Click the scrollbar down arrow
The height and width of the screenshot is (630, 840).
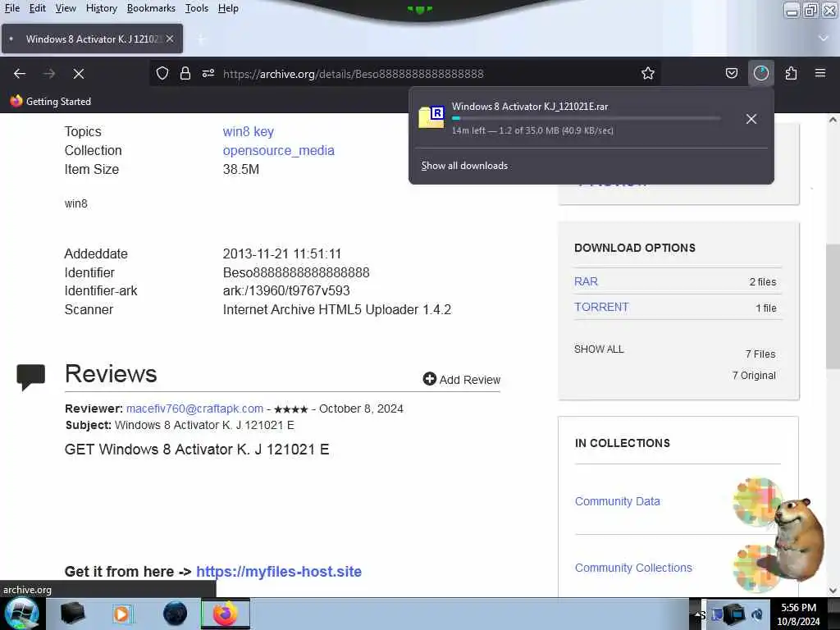click(x=833, y=590)
